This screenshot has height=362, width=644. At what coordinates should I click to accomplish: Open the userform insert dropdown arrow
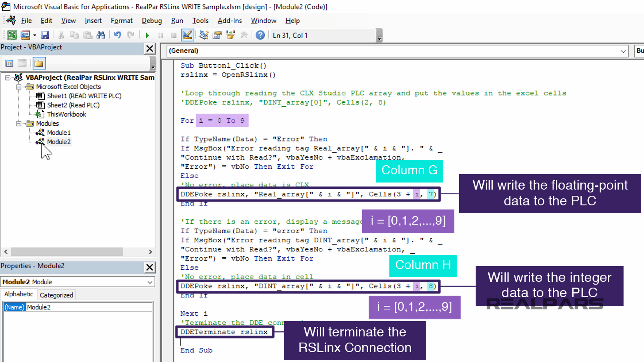(35, 35)
